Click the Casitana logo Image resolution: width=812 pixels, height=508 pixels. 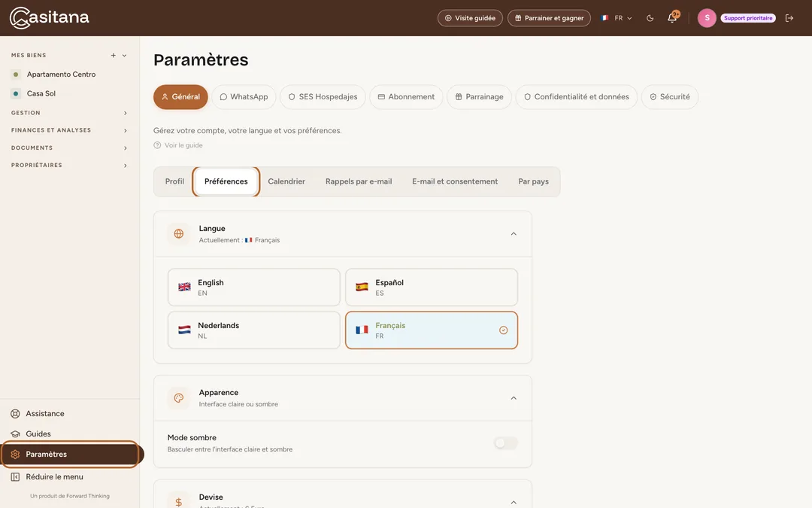pyautogui.click(x=49, y=17)
